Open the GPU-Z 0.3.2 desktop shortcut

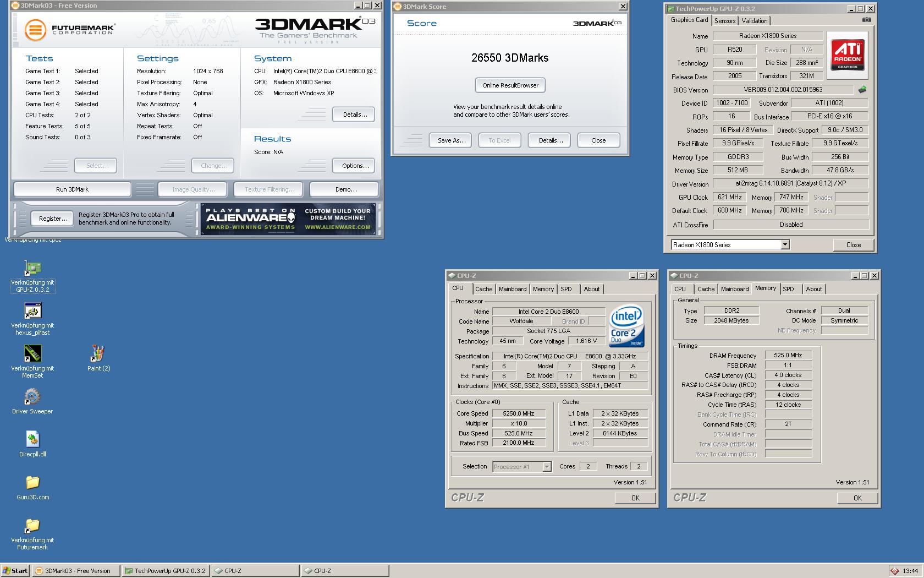(32, 276)
